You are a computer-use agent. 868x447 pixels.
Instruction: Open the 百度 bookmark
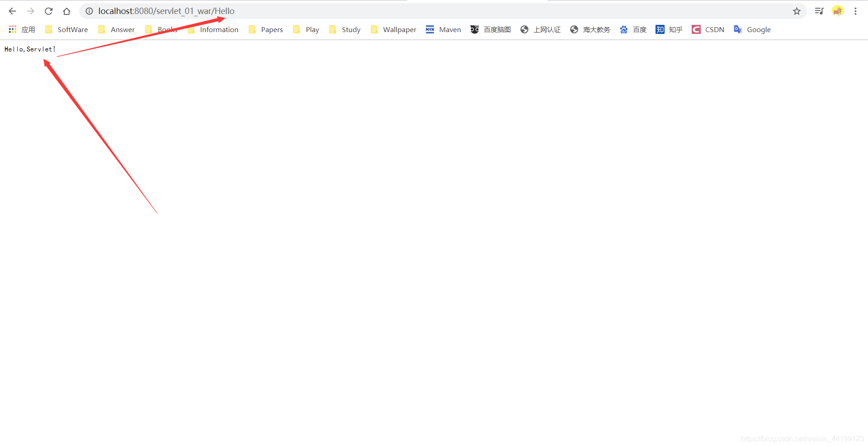pyautogui.click(x=633, y=30)
